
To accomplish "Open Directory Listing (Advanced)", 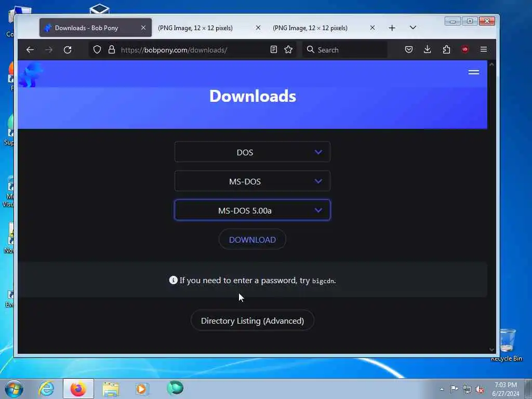I will point(252,321).
